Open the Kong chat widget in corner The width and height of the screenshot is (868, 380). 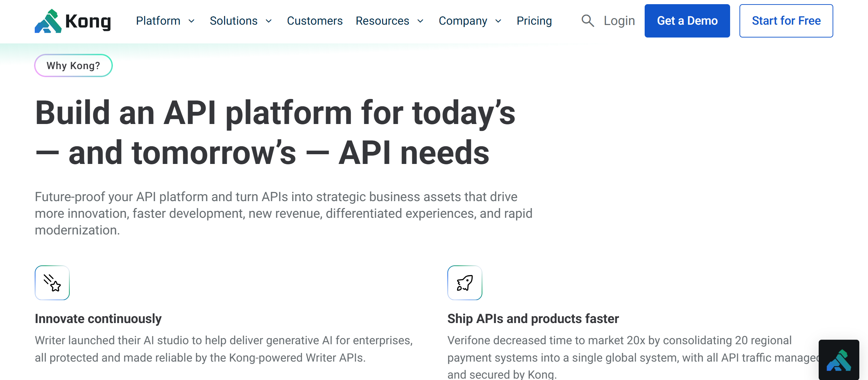tap(839, 360)
